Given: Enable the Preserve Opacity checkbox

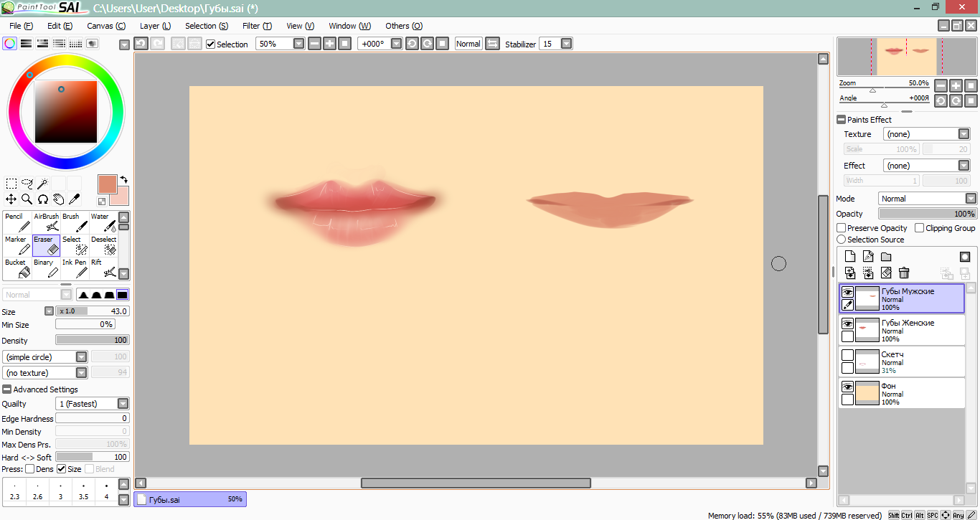Looking at the screenshot, I should (842, 228).
